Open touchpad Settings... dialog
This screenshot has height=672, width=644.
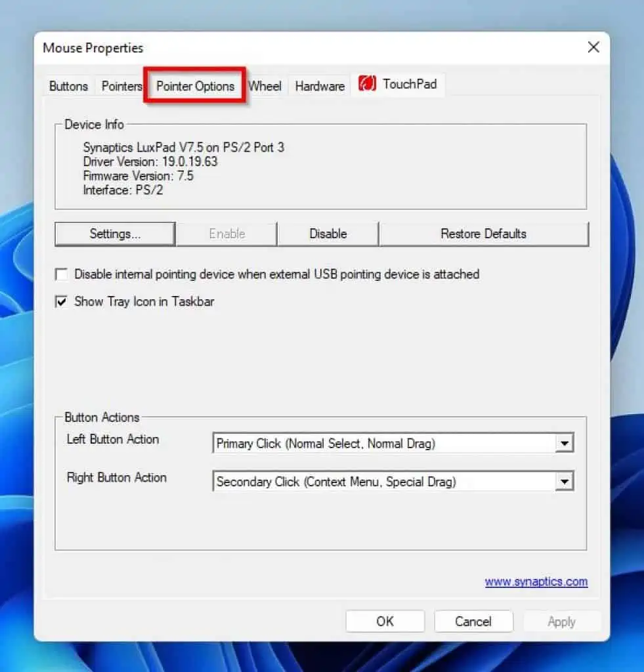(115, 234)
